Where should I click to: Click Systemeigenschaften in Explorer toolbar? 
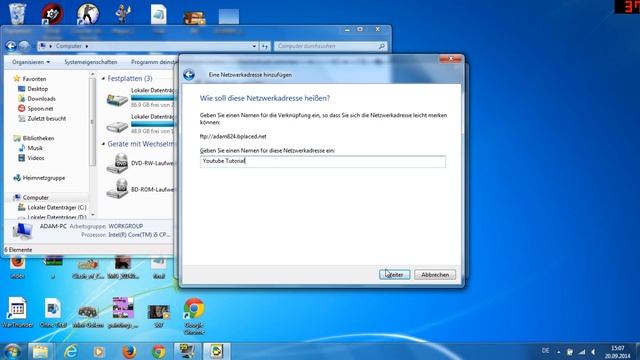(x=91, y=62)
